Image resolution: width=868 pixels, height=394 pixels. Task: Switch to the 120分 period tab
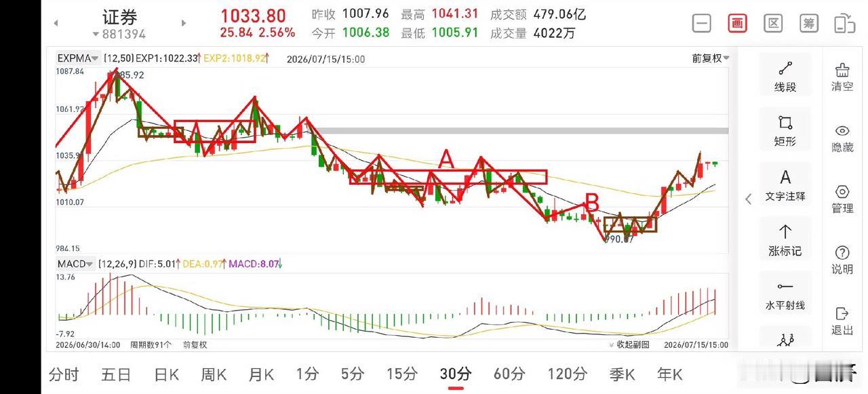pos(567,374)
